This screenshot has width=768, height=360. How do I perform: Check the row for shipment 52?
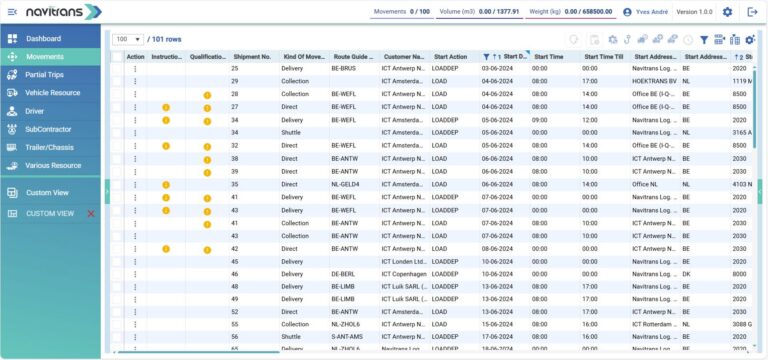[x=117, y=312]
